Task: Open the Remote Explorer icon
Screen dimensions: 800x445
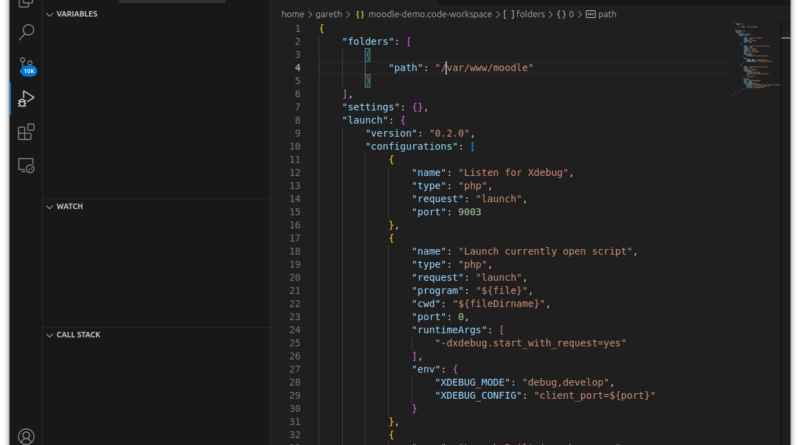Action: tap(26, 166)
